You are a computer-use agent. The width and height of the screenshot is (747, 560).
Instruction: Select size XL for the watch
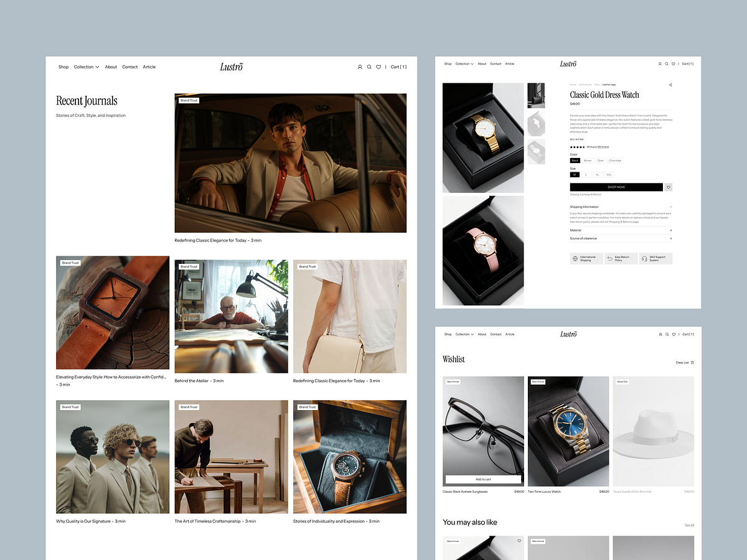tap(597, 175)
